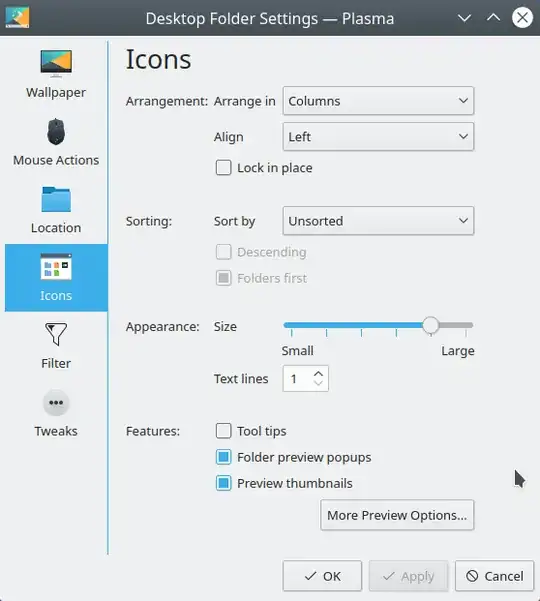540x601 pixels.
Task: Click the Large size label
Action: click(458, 351)
